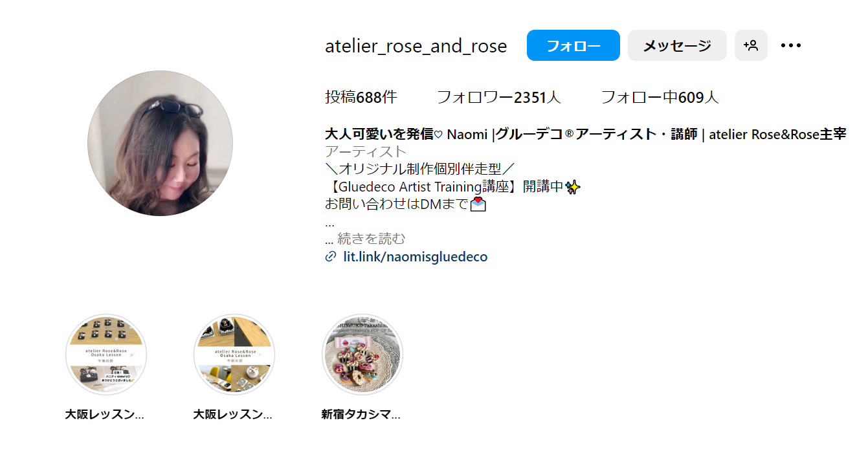Show the フォロワー2351人 follower list
This screenshot has width=868, height=449.
499,98
